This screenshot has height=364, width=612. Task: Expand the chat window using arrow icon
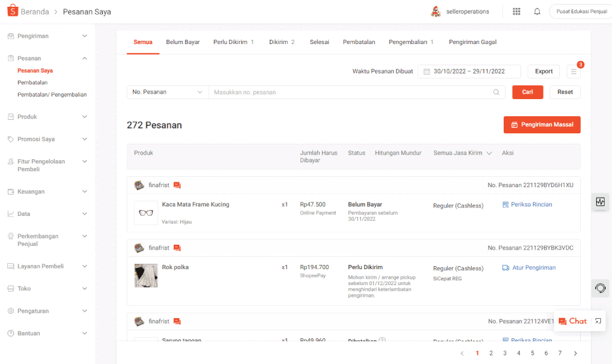[x=598, y=321]
